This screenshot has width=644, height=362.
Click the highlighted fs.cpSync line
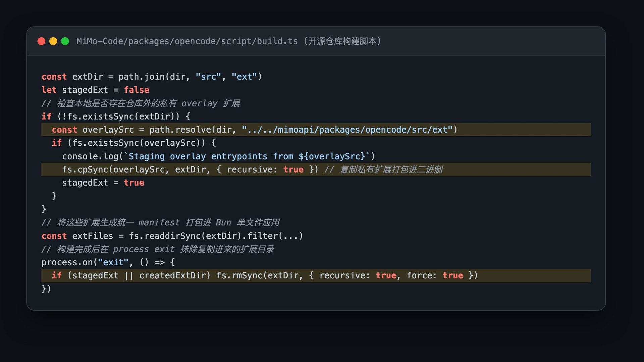pos(316,170)
